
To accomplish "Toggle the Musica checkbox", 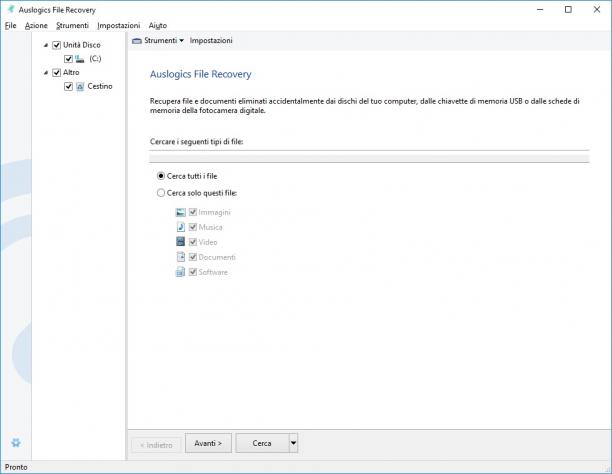I will pyautogui.click(x=192, y=227).
